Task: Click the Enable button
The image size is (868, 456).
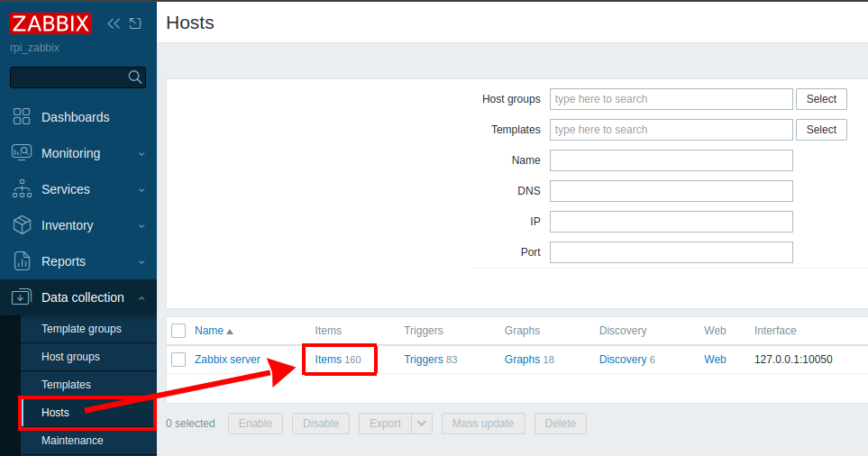Action: (255, 424)
